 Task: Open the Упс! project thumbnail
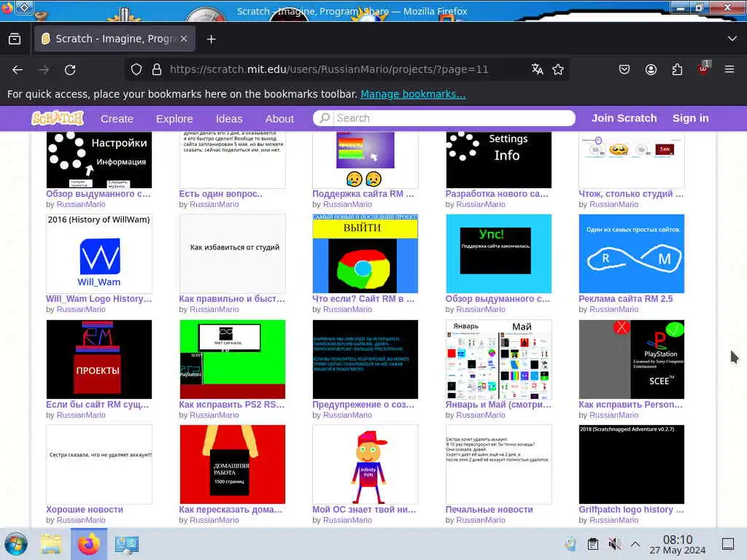(499, 253)
